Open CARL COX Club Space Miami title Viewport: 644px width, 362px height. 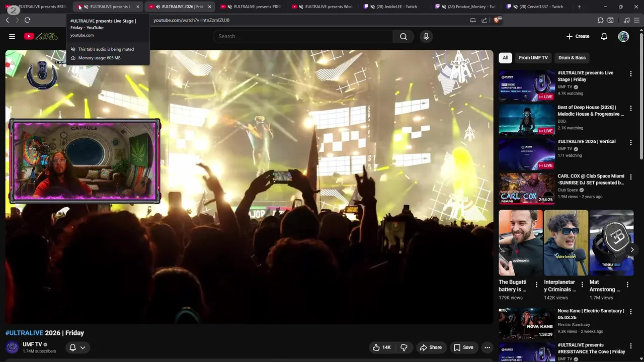pos(591,179)
